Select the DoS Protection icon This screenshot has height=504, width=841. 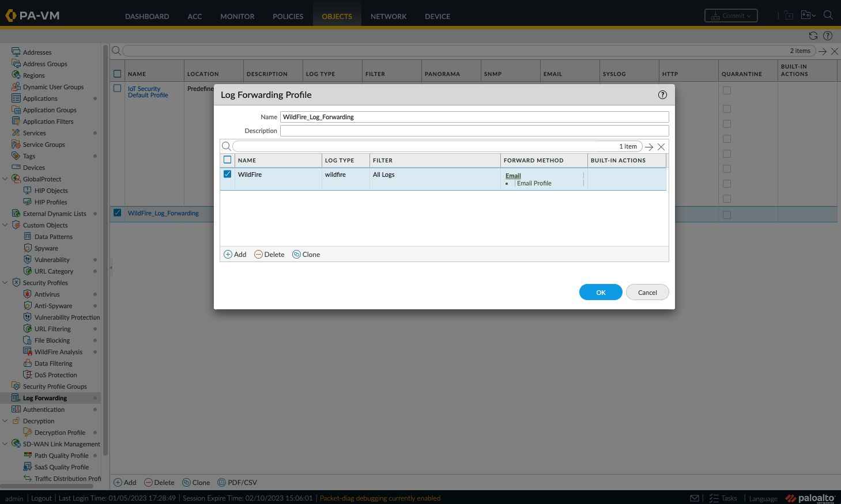(x=28, y=374)
